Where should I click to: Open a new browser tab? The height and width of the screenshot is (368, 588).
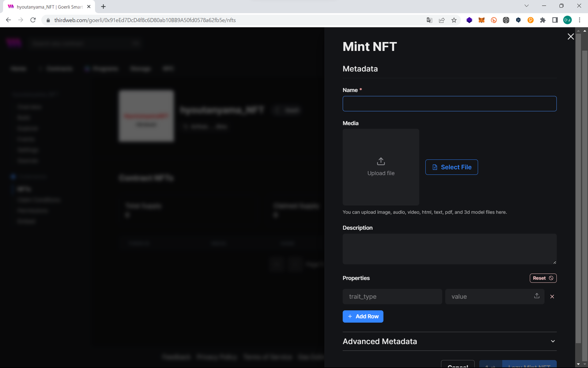click(x=103, y=7)
